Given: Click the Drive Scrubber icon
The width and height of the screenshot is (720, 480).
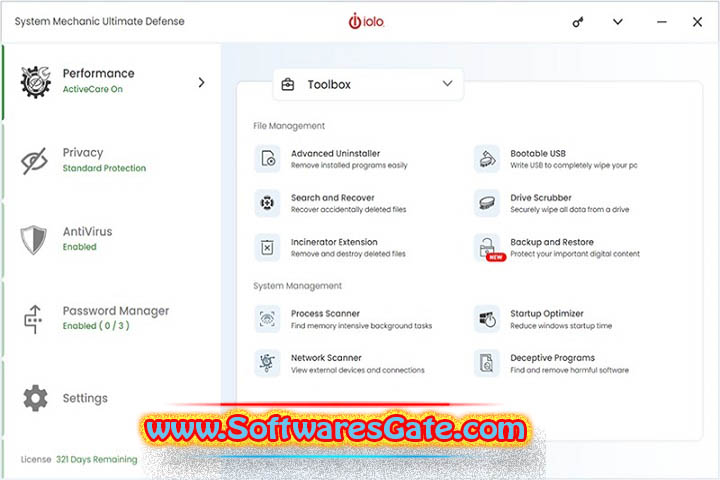Looking at the screenshot, I should [x=487, y=203].
